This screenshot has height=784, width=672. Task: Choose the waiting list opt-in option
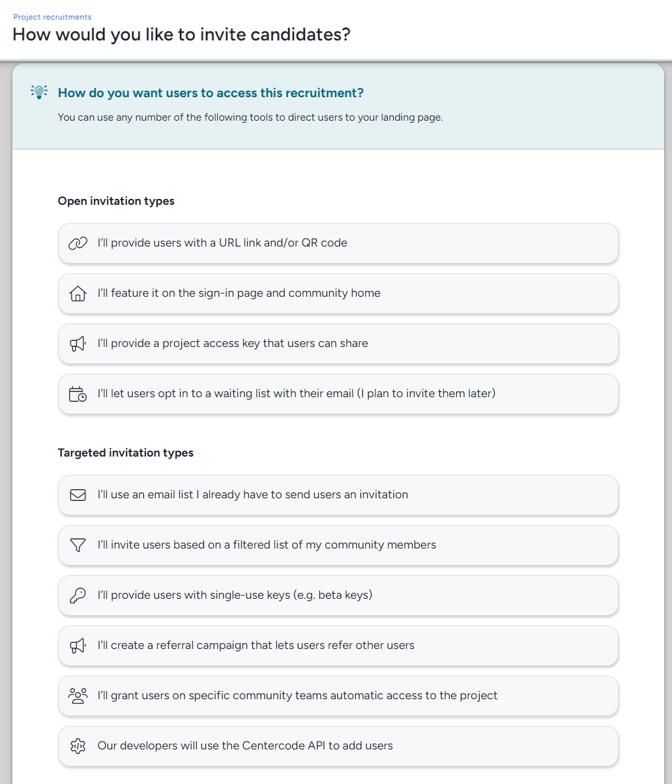point(338,393)
